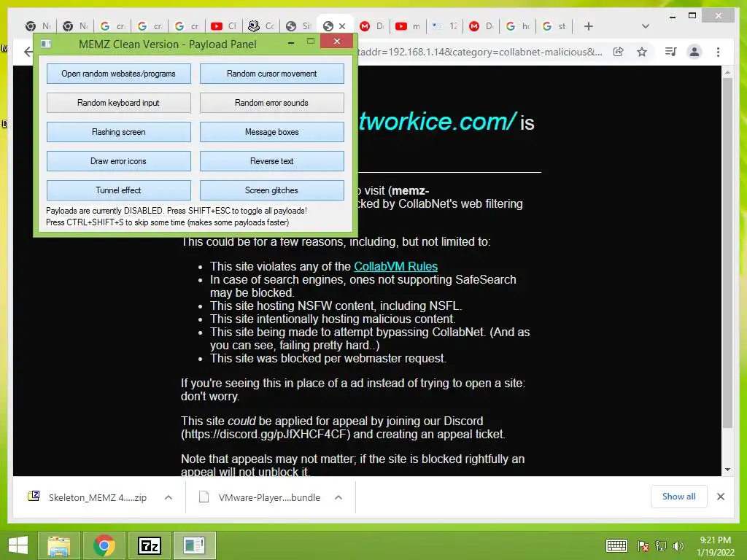Expand options for VMware-Player bundle download
Screen dimensions: 747x560
tap(338, 497)
